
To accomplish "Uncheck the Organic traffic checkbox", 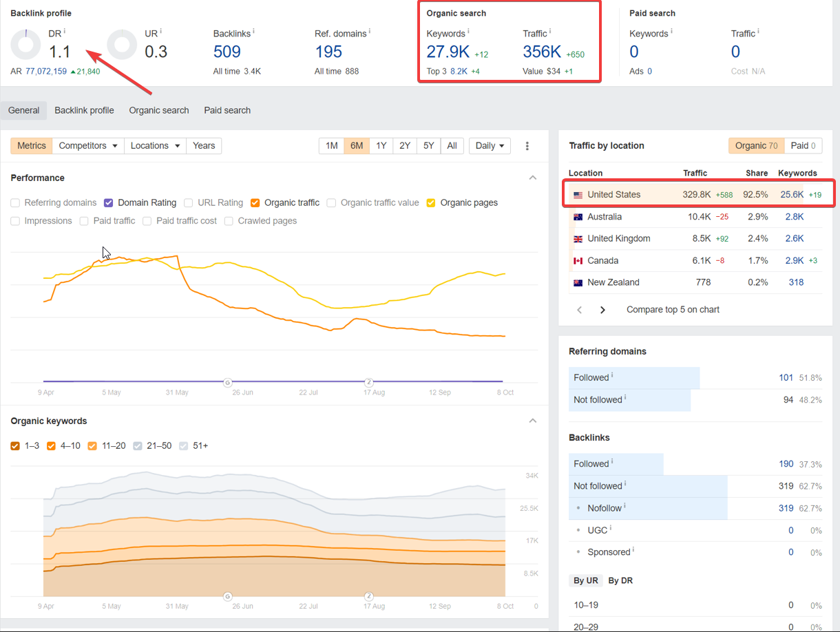I will [255, 203].
